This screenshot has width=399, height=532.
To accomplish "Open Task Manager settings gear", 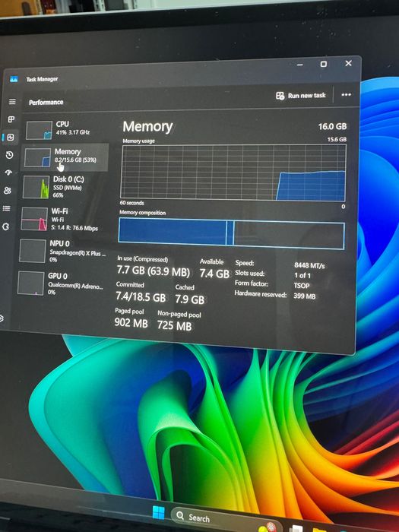I will 2,318.
